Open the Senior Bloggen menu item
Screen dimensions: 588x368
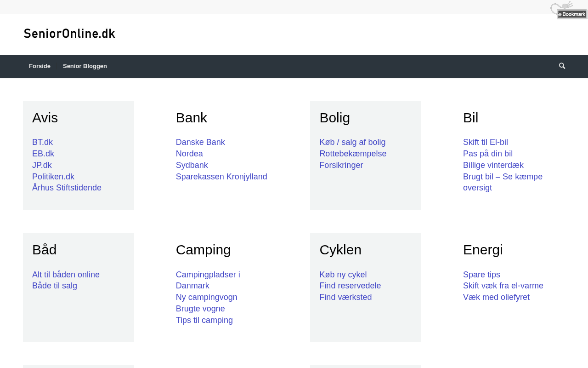coord(85,66)
